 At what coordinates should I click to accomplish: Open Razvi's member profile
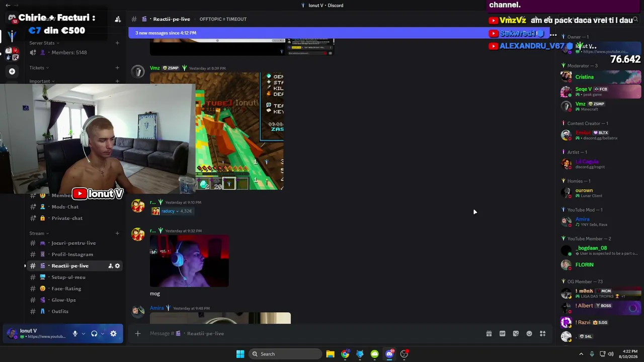pos(601,322)
